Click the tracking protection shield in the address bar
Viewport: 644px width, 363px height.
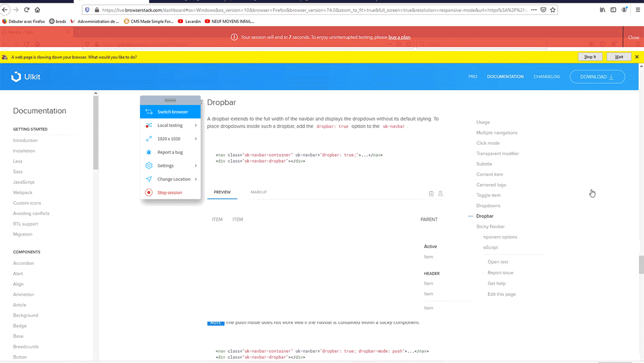pyautogui.click(x=87, y=9)
